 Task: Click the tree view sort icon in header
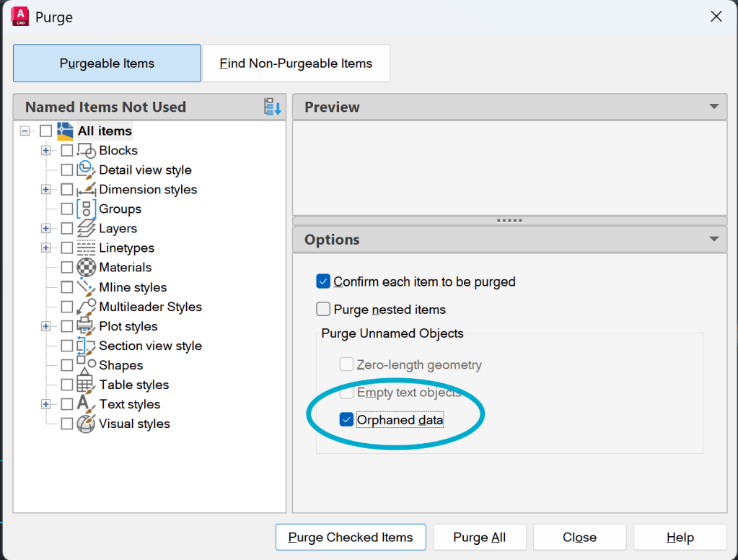point(272,107)
